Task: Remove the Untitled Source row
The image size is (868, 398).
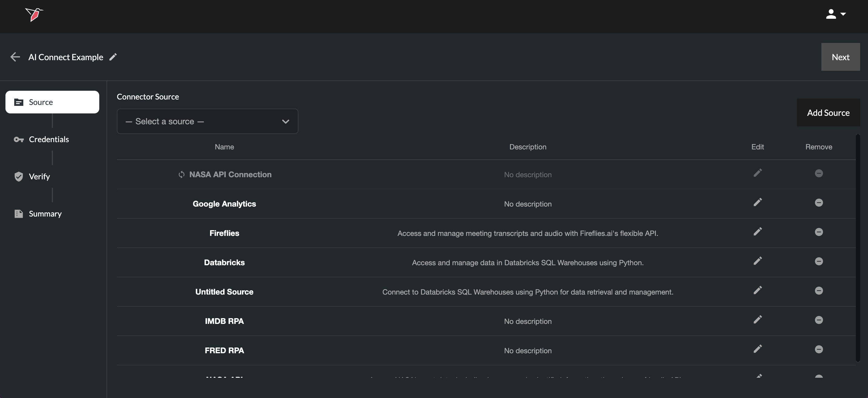Action: [x=819, y=291]
